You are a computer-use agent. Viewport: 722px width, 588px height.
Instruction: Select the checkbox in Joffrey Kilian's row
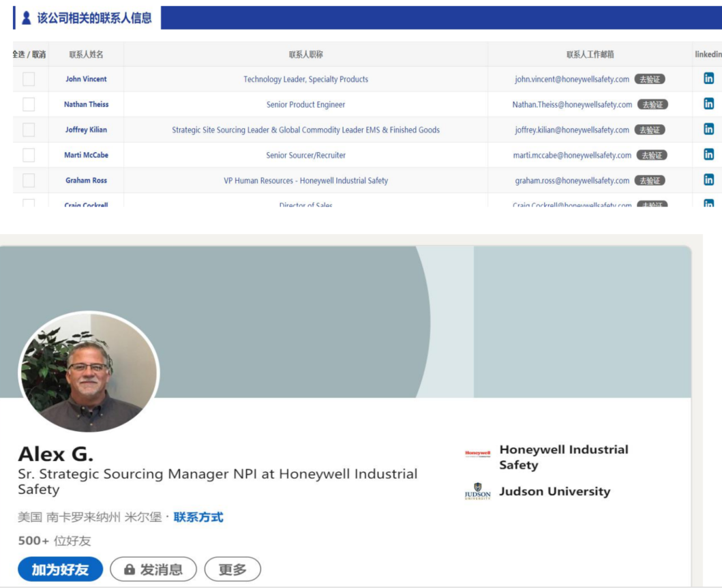pos(29,130)
